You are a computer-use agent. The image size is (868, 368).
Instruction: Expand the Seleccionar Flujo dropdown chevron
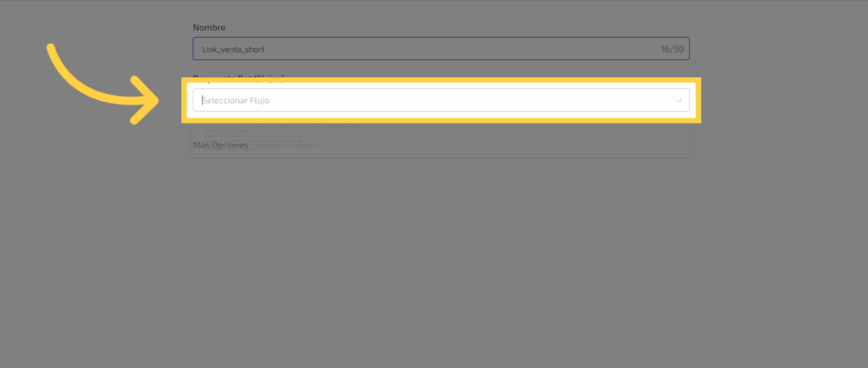tap(679, 100)
